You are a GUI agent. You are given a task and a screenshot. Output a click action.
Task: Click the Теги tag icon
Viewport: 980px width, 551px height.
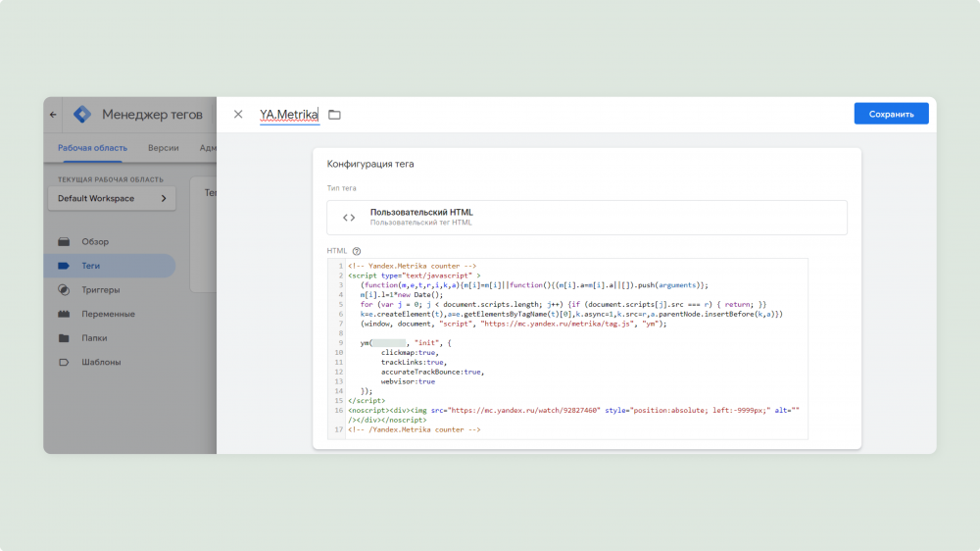click(x=64, y=266)
